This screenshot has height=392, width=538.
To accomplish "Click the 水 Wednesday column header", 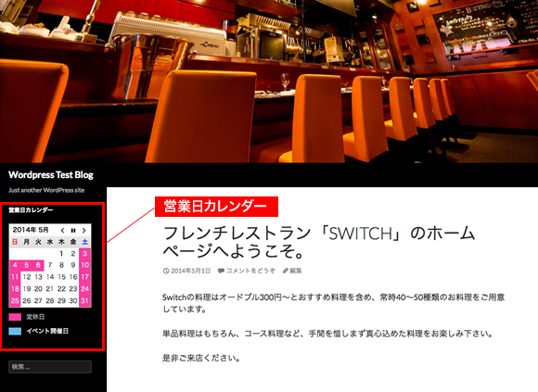I will point(50,242).
